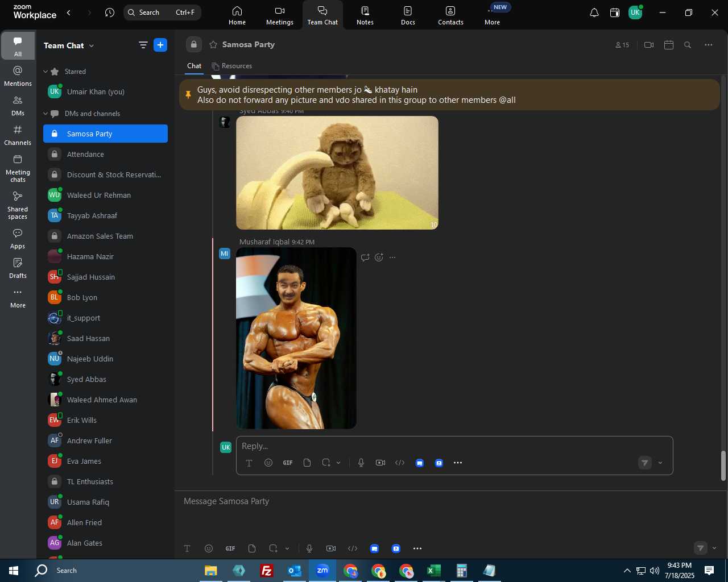This screenshot has width=728, height=582.
Task: Attach a file in the reply toolbar
Action: 307,463
